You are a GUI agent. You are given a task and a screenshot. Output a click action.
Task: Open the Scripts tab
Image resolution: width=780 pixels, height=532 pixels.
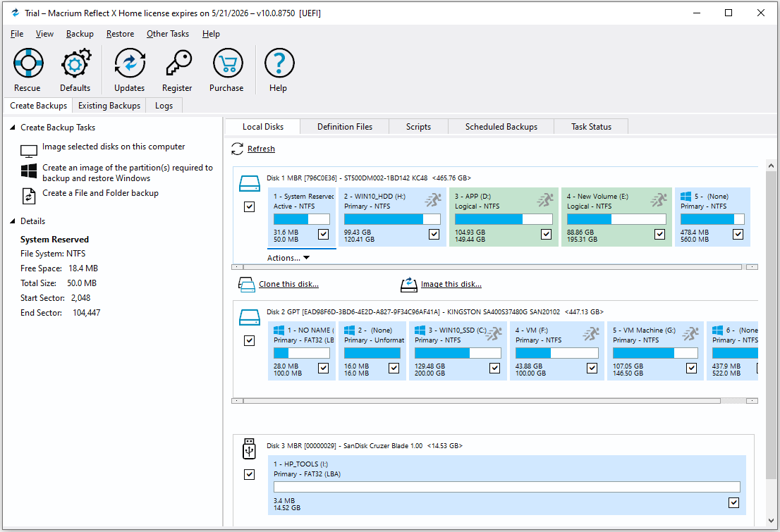[418, 127]
